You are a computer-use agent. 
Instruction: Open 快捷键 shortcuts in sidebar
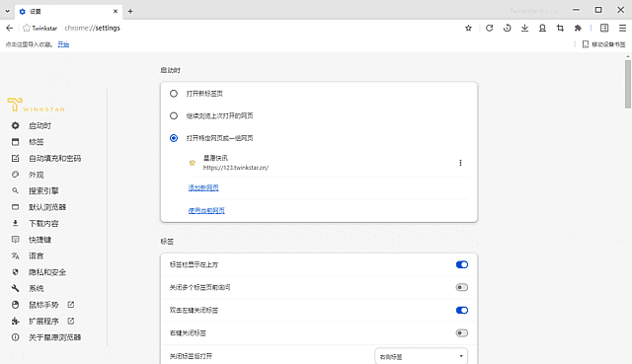[40, 240]
